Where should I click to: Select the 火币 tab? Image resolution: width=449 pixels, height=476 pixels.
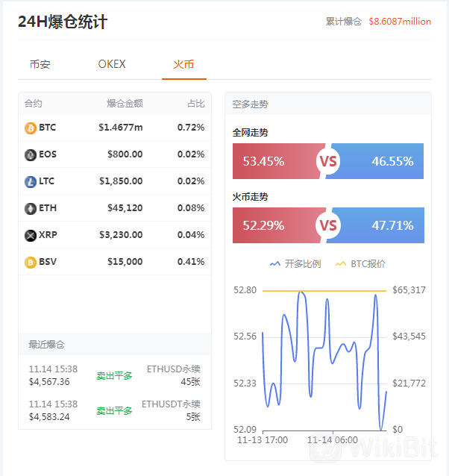pyautogui.click(x=183, y=64)
